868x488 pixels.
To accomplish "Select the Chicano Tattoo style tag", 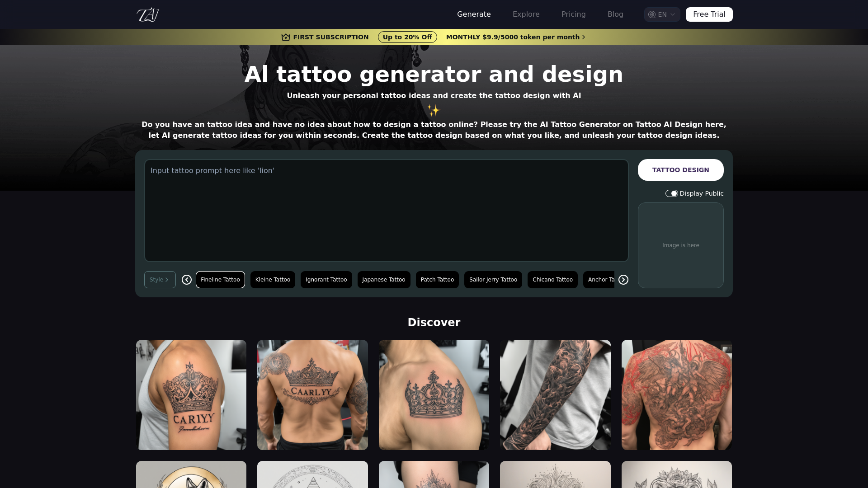I will (552, 279).
